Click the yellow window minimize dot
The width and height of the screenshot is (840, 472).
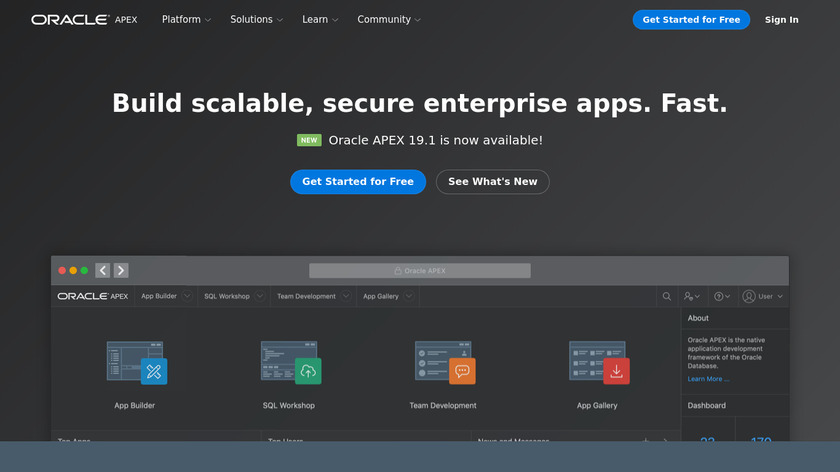[x=73, y=271]
